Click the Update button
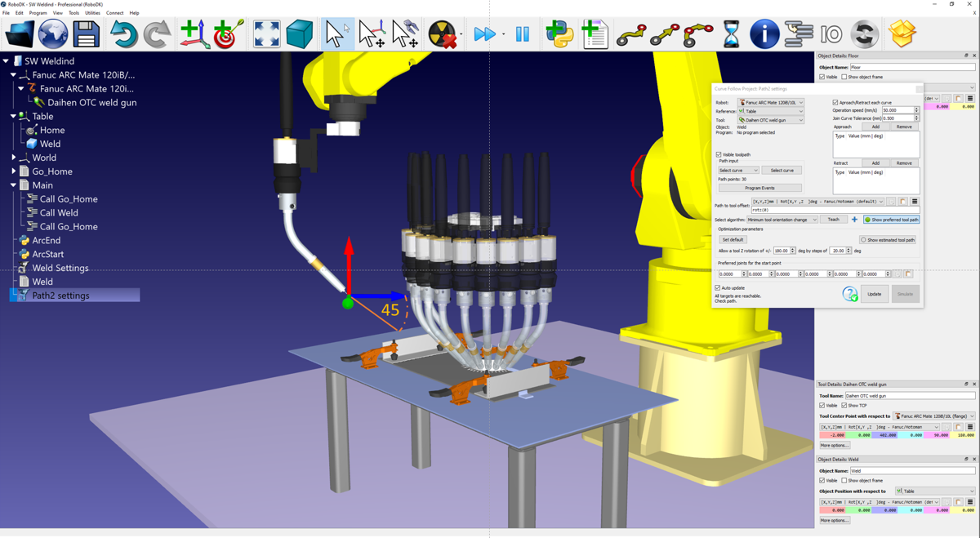The image size is (980, 538). pyautogui.click(x=874, y=294)
